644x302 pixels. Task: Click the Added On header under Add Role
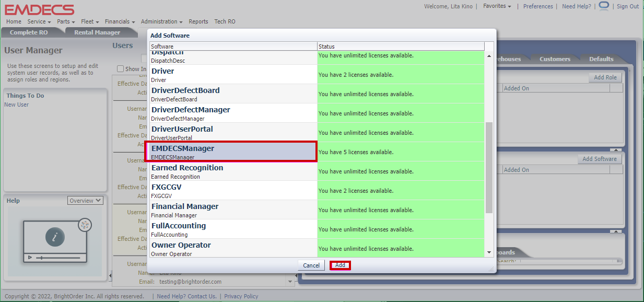[x=555, y=88]
